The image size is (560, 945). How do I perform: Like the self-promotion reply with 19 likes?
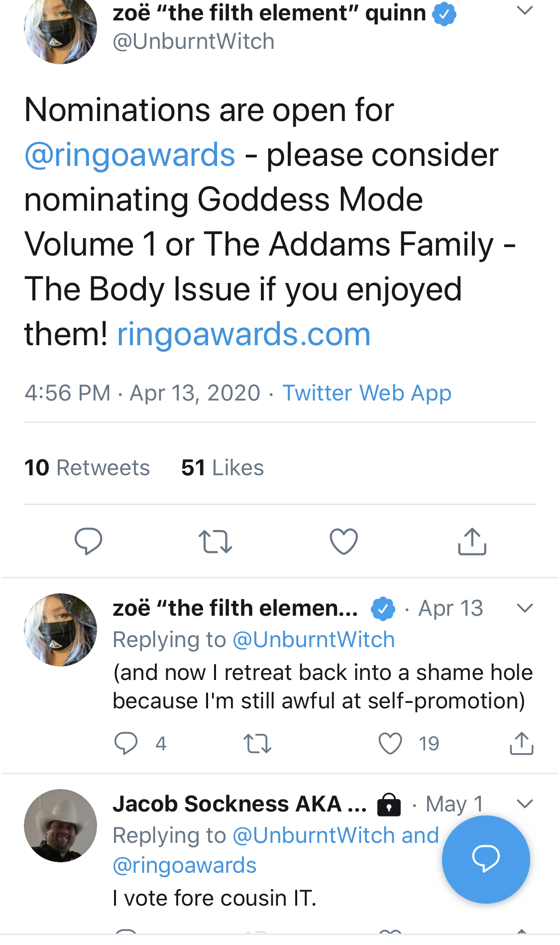coord(390,743)
